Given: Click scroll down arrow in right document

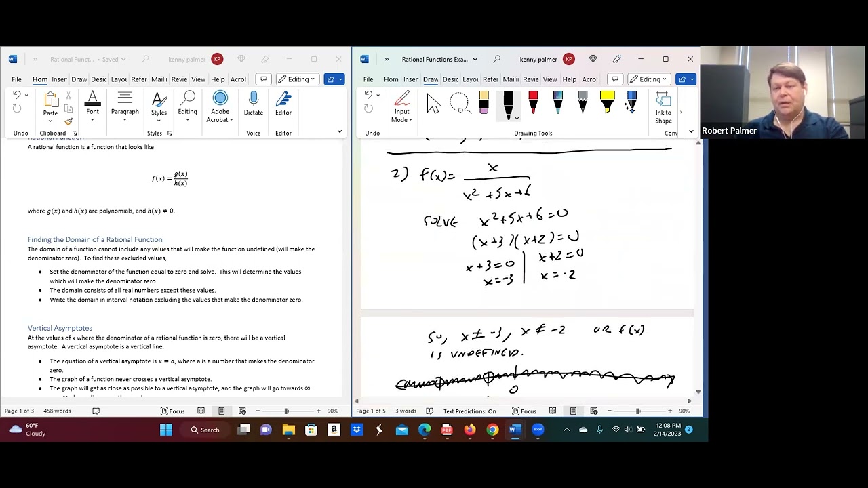Looking at the screenshot, I should pyautogui.click(x=698, y=392).
